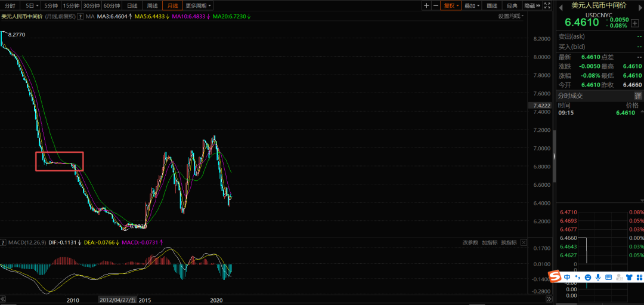Select the 30分钟 timeframe tab
Screen dimensions: 644x305
(x=91, y=6)
